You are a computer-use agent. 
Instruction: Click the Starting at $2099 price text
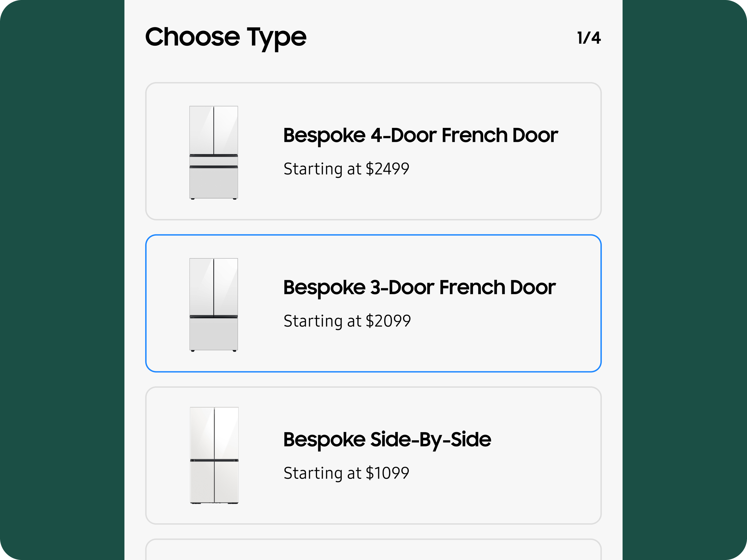click(x=347, y=321)
